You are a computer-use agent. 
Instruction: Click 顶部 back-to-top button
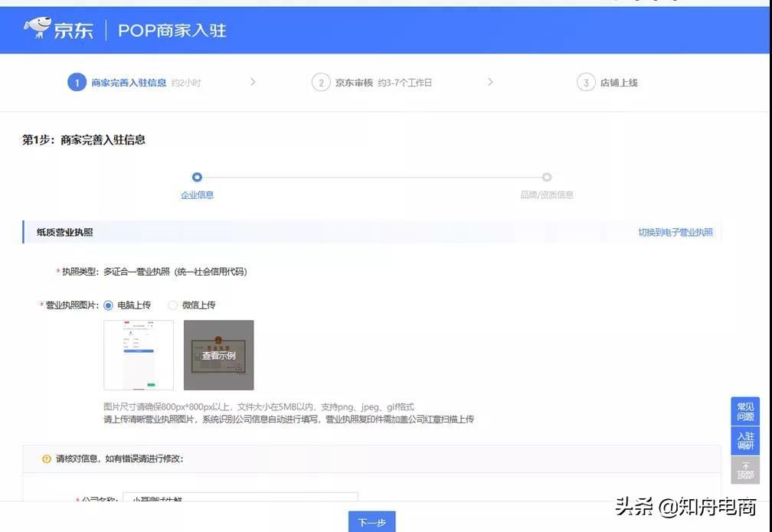745,470
